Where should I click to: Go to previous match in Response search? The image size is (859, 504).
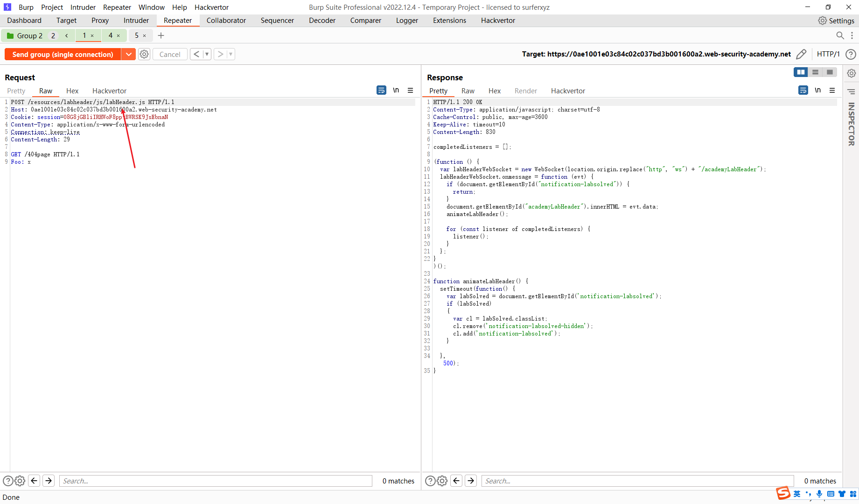coord(456,481)
